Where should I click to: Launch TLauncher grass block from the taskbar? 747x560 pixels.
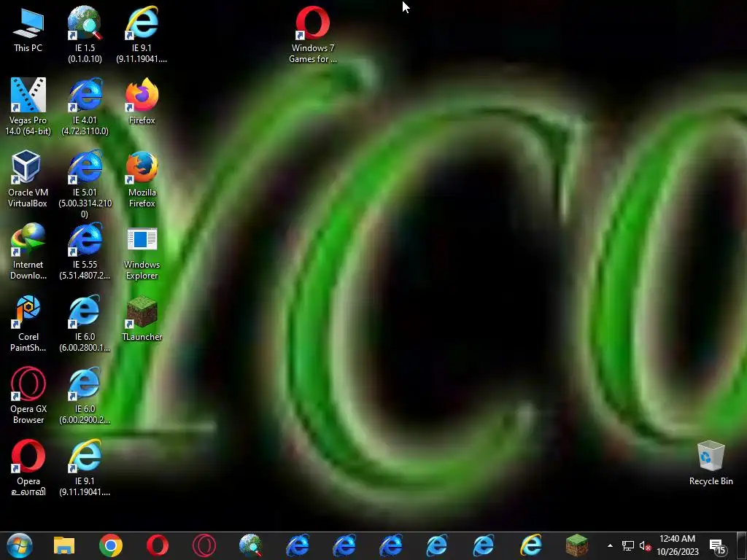(x=577, y=545)
